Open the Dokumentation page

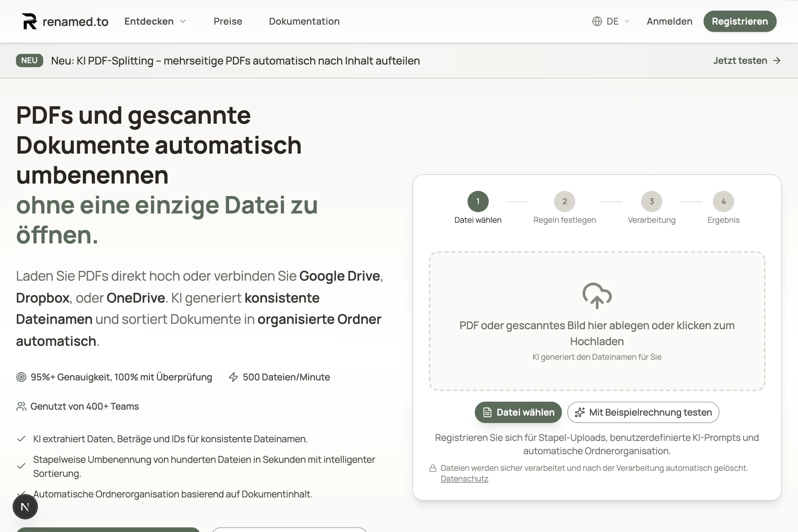coord(304,21)
